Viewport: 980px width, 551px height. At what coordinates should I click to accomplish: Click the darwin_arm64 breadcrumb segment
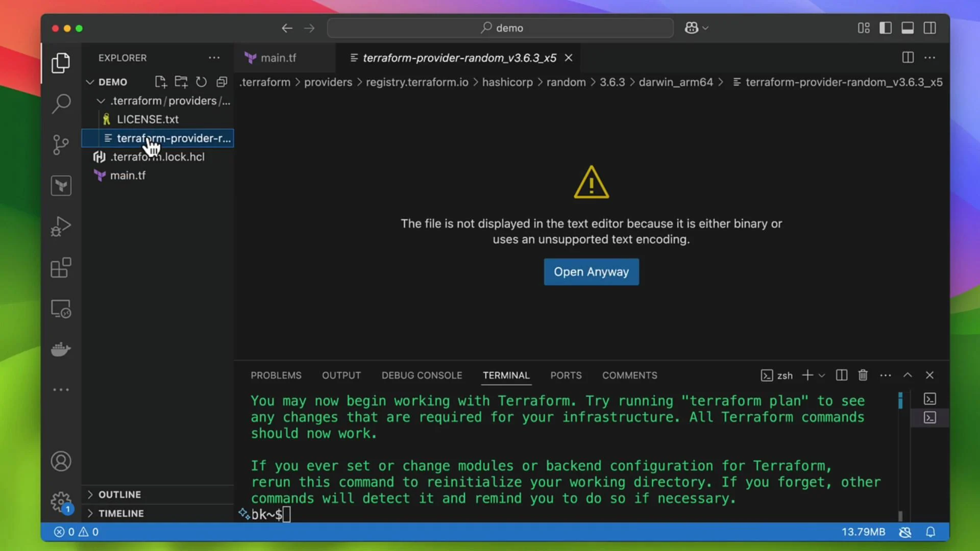click(x=675, y=82)
